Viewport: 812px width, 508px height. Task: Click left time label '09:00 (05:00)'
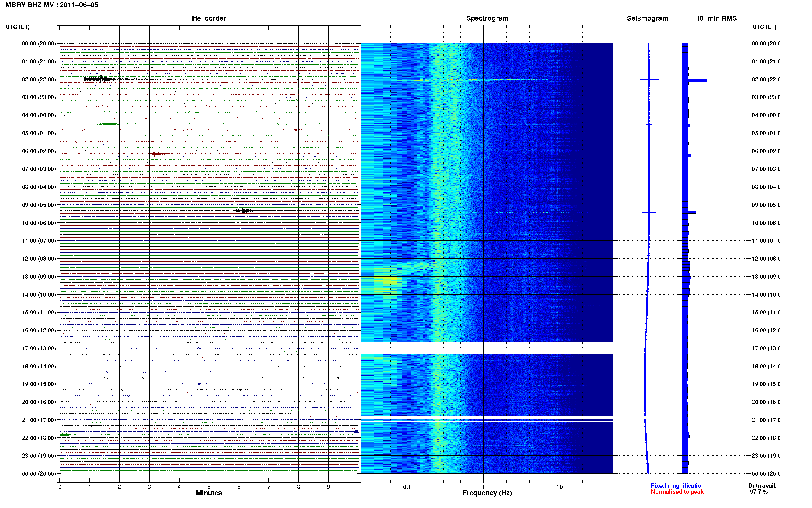[x=39, y=205]
